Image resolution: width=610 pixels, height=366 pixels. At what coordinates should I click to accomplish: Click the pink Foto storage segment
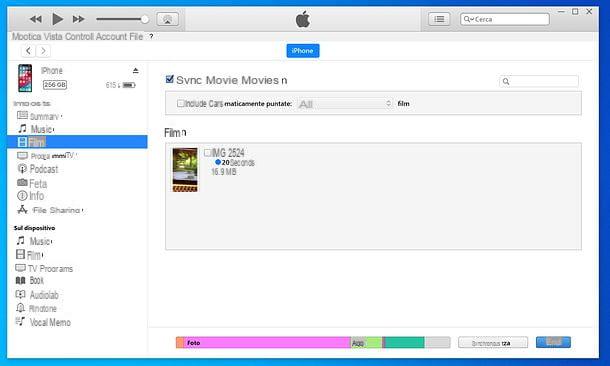coord(267,343)
